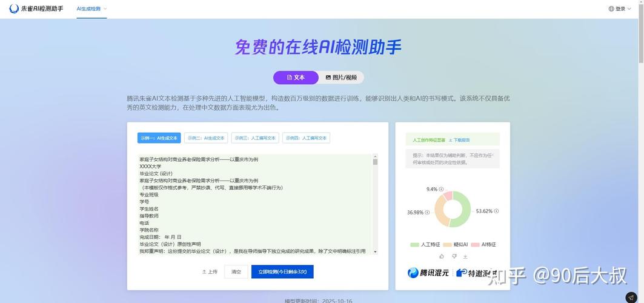
Task: Click the download icon below the chart
Action: [x=465, y=256]
